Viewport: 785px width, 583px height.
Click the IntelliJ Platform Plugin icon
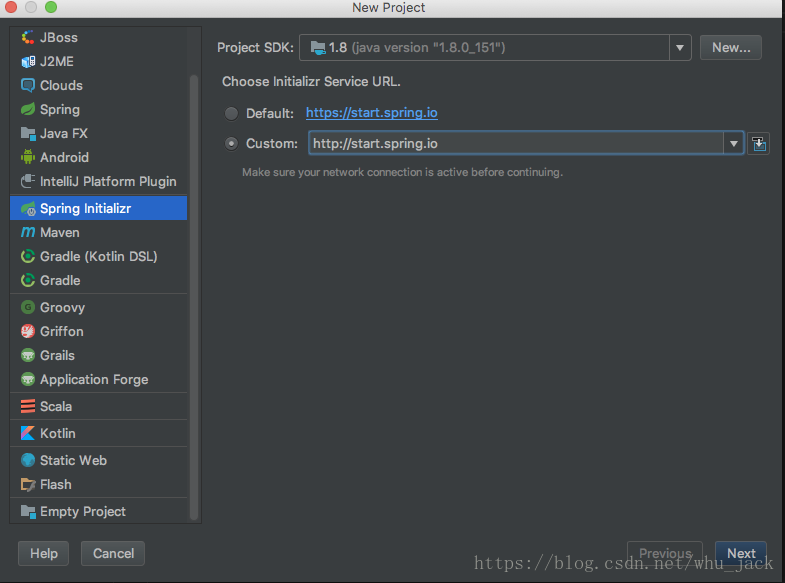(x=28, y=181)
